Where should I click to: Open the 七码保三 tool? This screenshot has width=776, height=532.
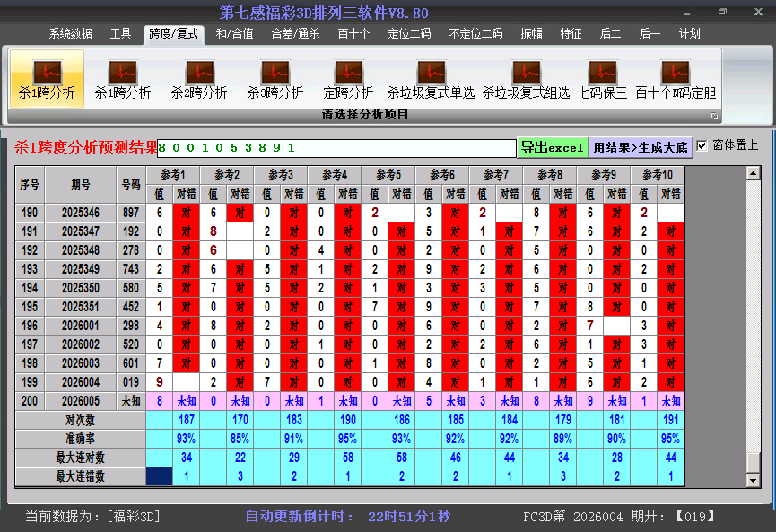tap(602, 79)
